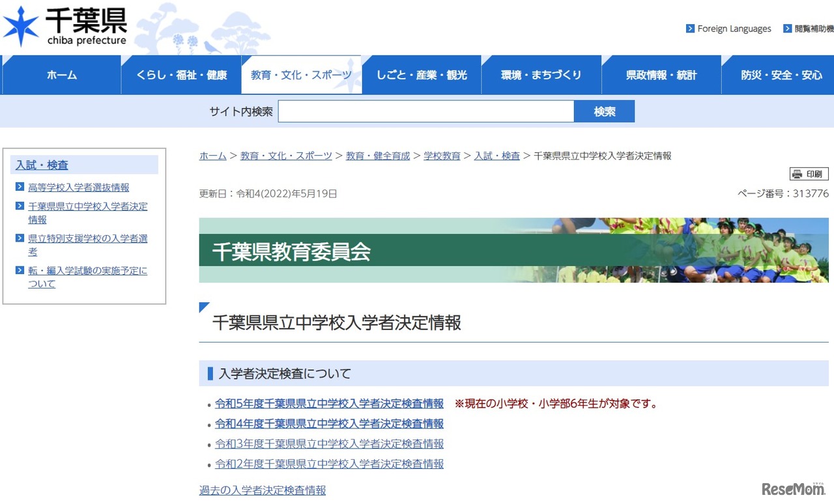Go to 教育・文化・スポーツ in the breadcrumb
Screen dimensions: 834x504
tap(286, 156)
